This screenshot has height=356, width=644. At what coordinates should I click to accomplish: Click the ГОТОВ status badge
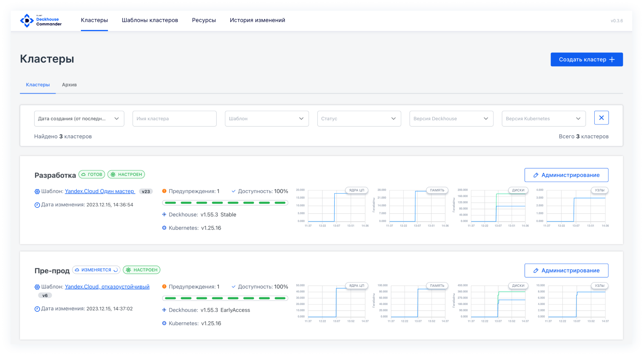pyautogui.click(x=92, y=174)
